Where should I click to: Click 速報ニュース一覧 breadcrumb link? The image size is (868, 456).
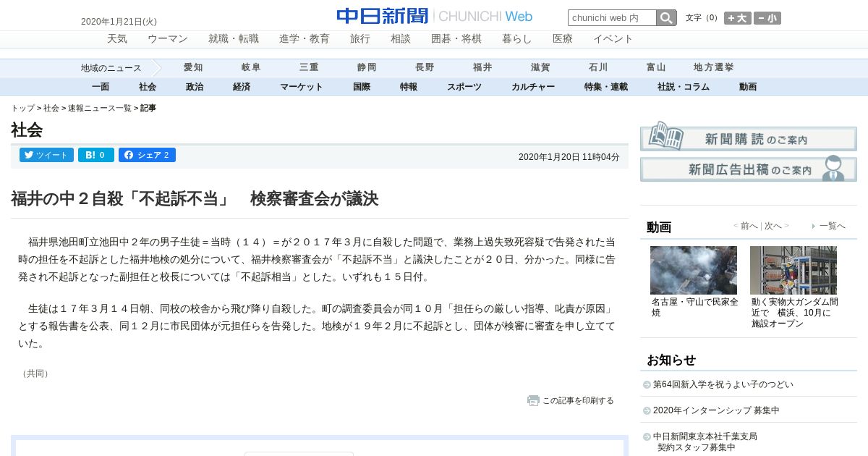pyautogui.click(x=100, y=108)
